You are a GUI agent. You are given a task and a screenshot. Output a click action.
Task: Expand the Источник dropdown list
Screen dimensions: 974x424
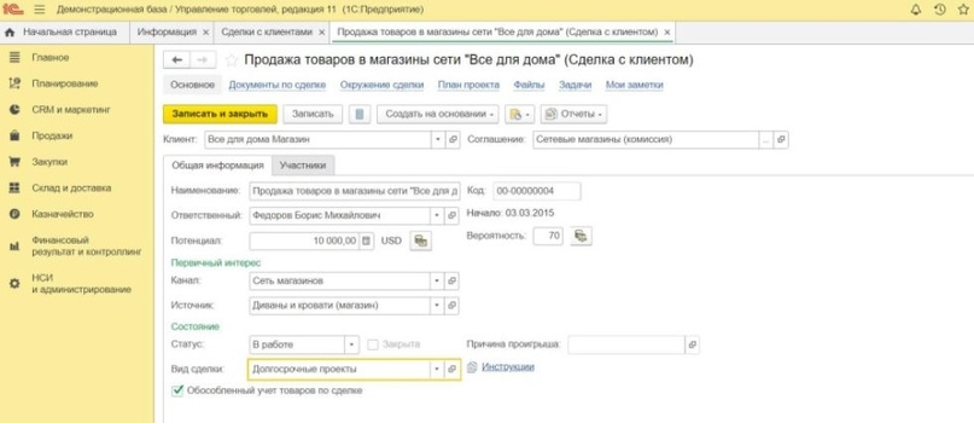point(439,305)
